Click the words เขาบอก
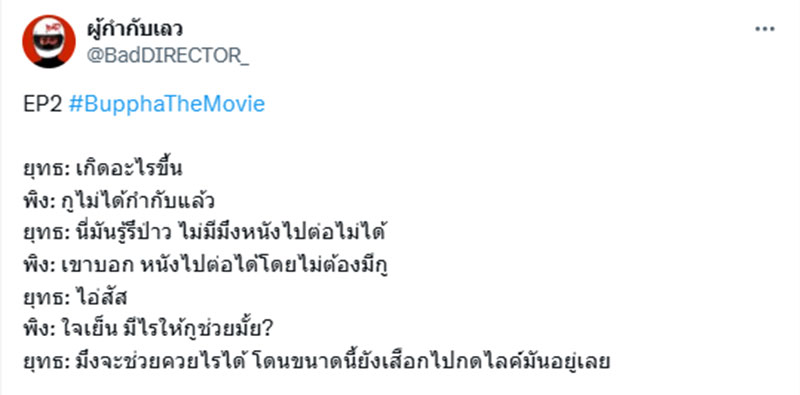The width and height of the screenshot is (800, 395). coord(98,265)
